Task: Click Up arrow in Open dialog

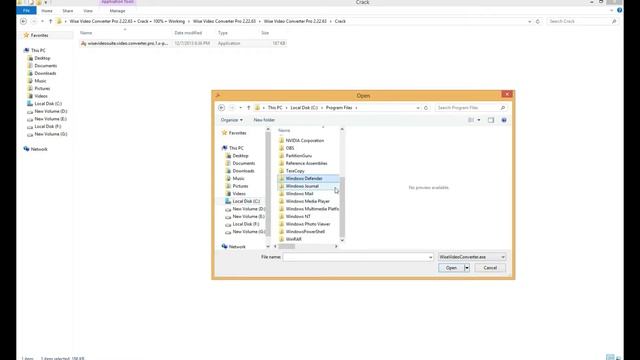Action: [x=249, y=108]
